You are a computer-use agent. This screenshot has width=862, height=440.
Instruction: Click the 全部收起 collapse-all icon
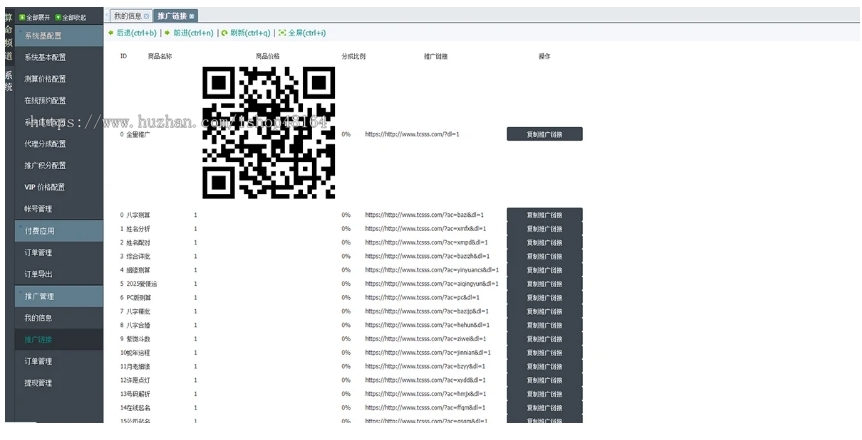pyautogui.click(x=58, y=18)
